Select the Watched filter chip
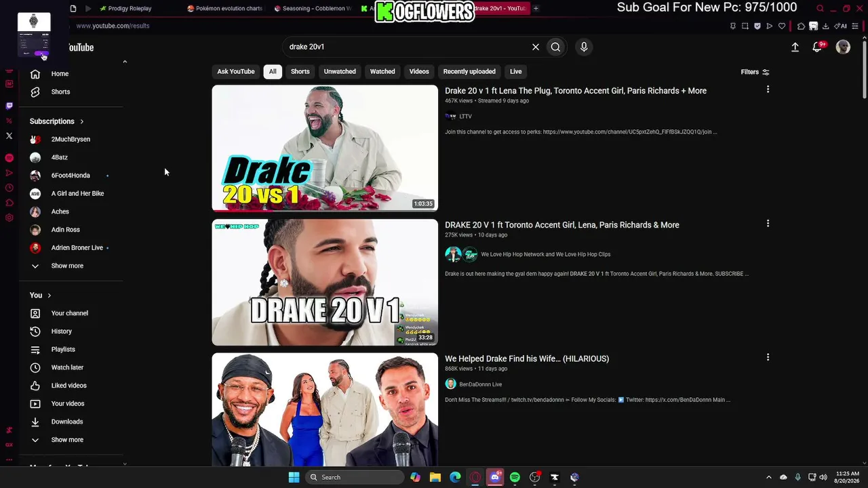This screenshot has height=488, width=868. (382, 72)
